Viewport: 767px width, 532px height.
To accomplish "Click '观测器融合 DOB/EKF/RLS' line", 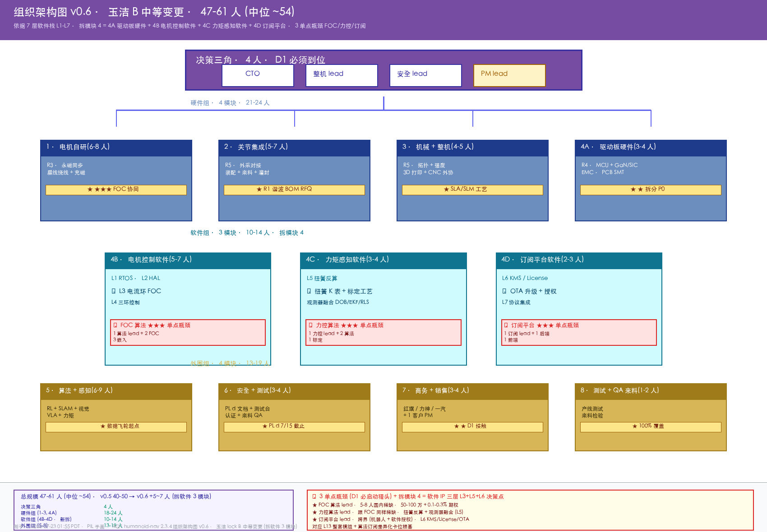I will (338, 303).
